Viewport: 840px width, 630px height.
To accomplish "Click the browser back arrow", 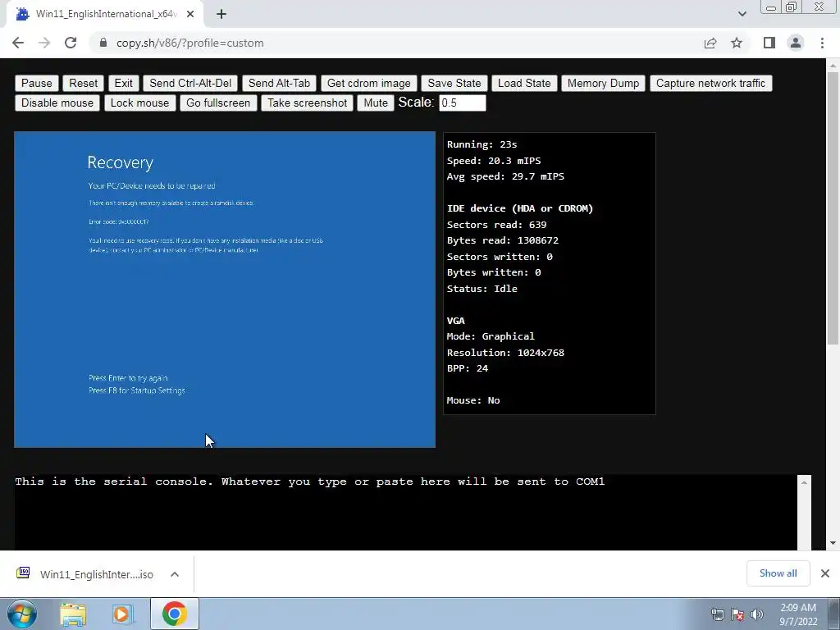I will tap(18, 43).
